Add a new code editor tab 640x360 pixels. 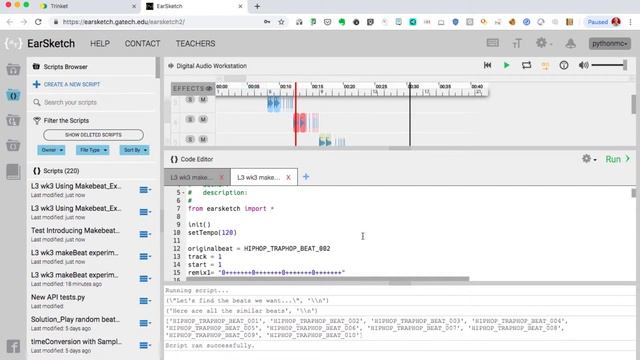click(x=306, y=177)
